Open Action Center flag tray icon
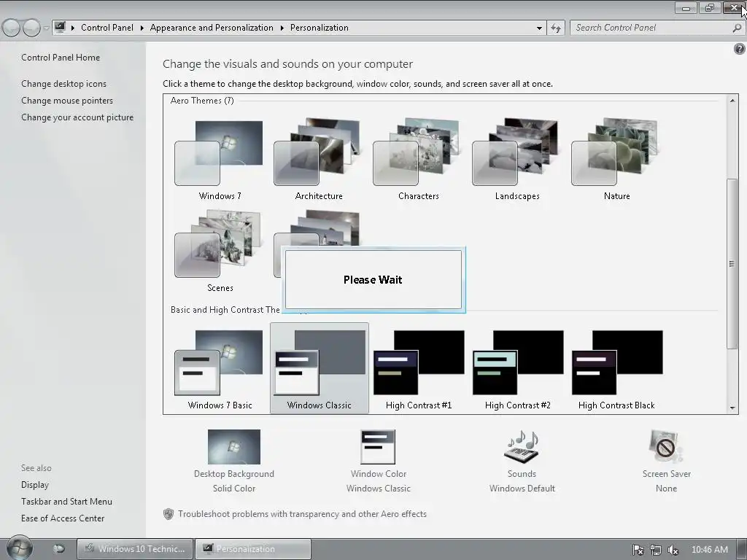This screenshot has height=560, width=747. [x=638, y=550]
